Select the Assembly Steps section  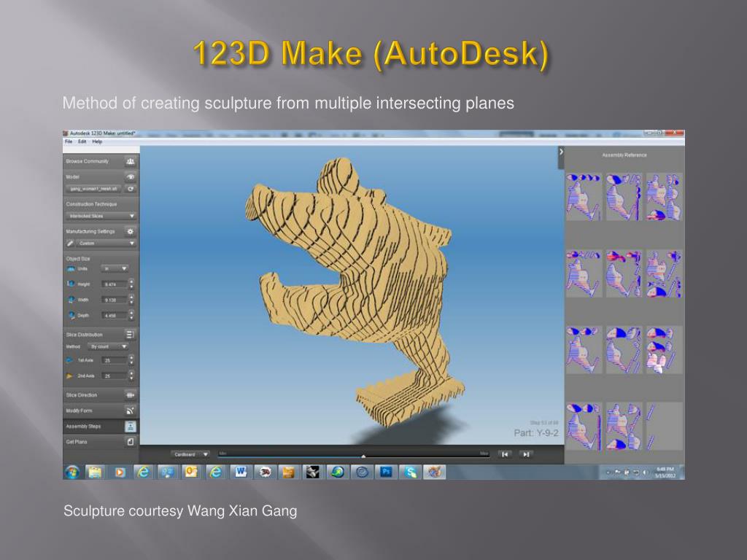(101, 426)
